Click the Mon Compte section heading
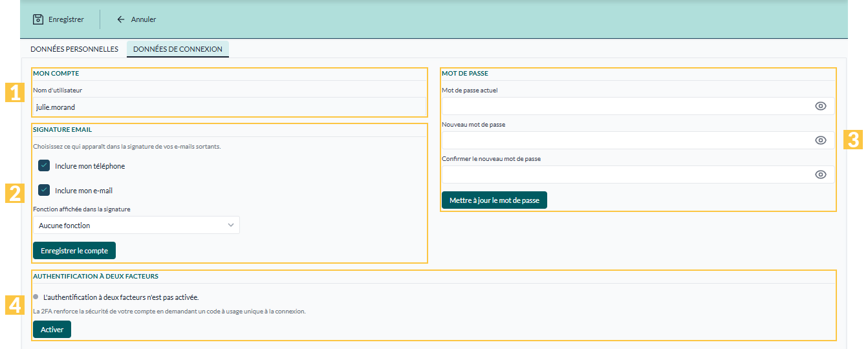This screenshot has height=349, width=868. tap(56, 74)
